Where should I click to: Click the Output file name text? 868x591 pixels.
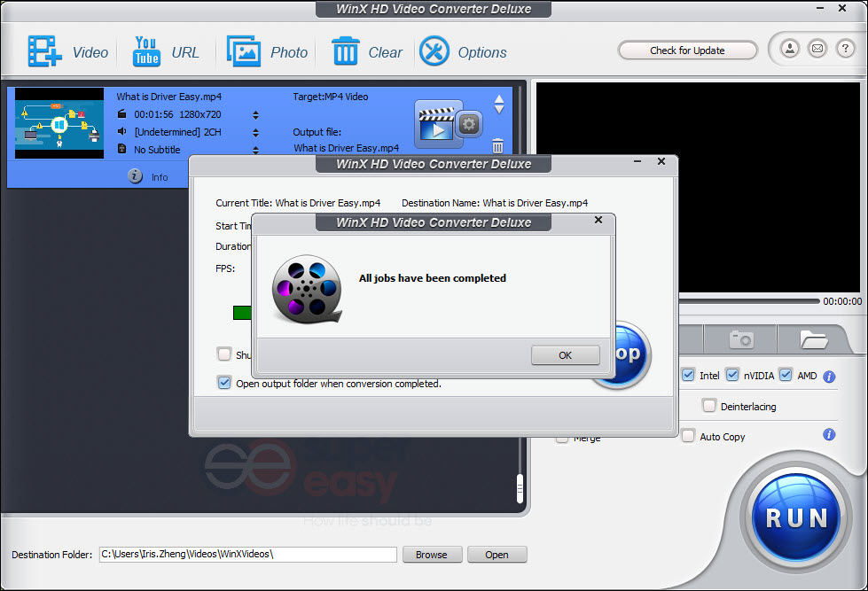click(346, 148)
